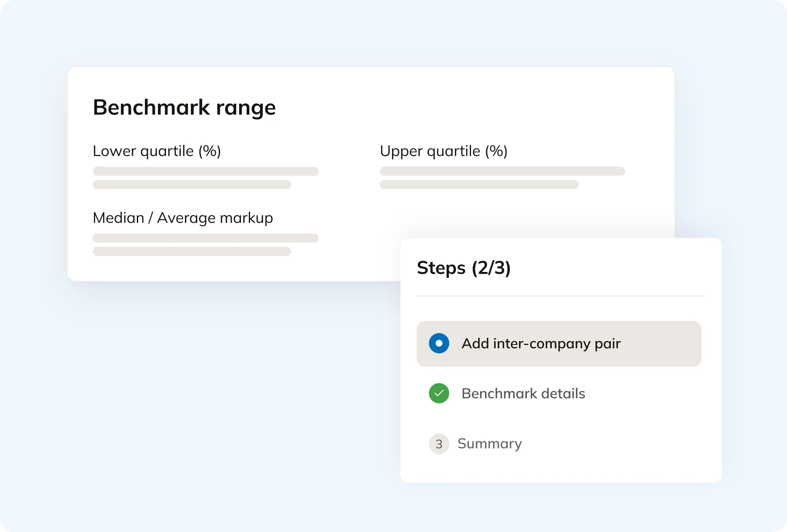
Task: Click the step number 3 badge
Action: point(439,444)
